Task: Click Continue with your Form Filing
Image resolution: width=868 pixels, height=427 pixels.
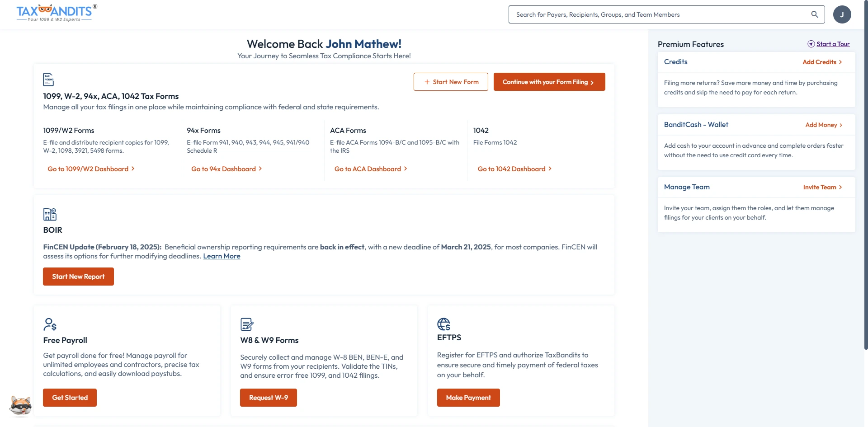Action: [x=549, y=82]
